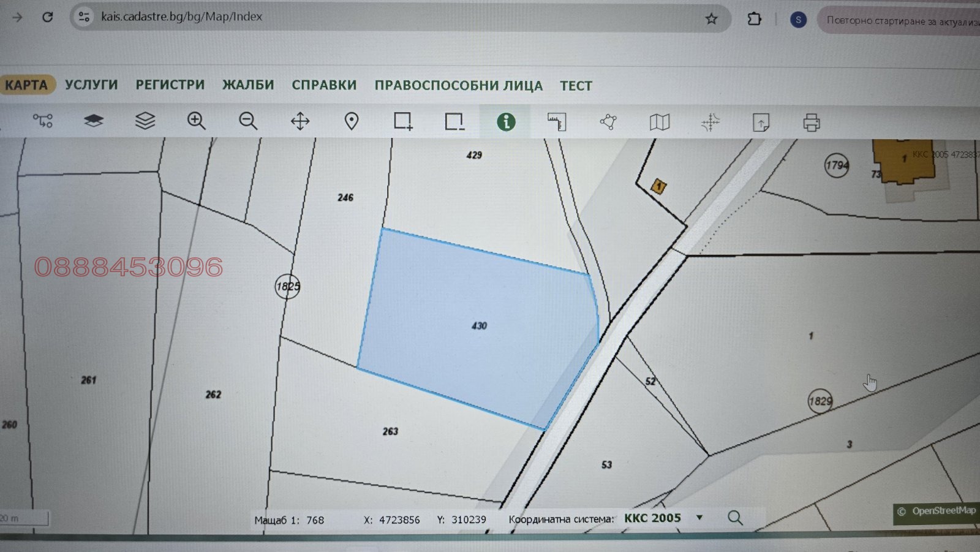Image resolution: width=980 pixels, height=552 pixels.
Task: Click the zoom out magnifier tool
Action: 248,121
